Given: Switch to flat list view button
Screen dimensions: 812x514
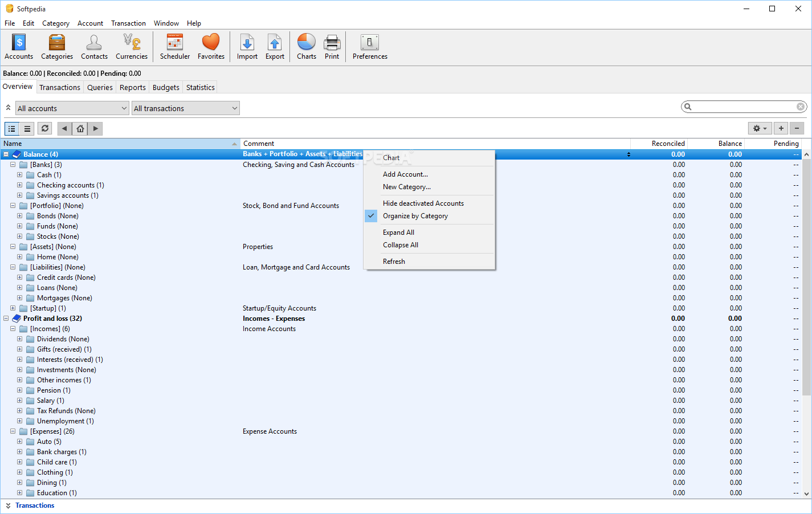Looking at the screenshot, I should [27, 129].
